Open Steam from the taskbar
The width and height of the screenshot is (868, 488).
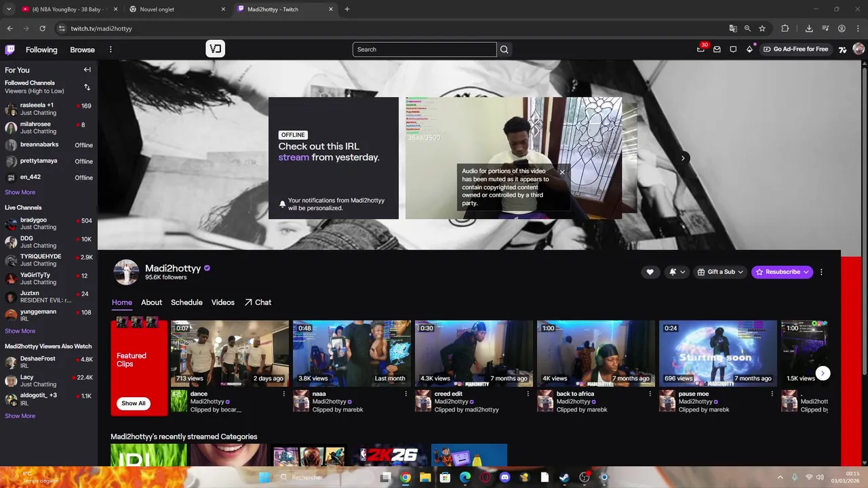[x=564, y=477]
